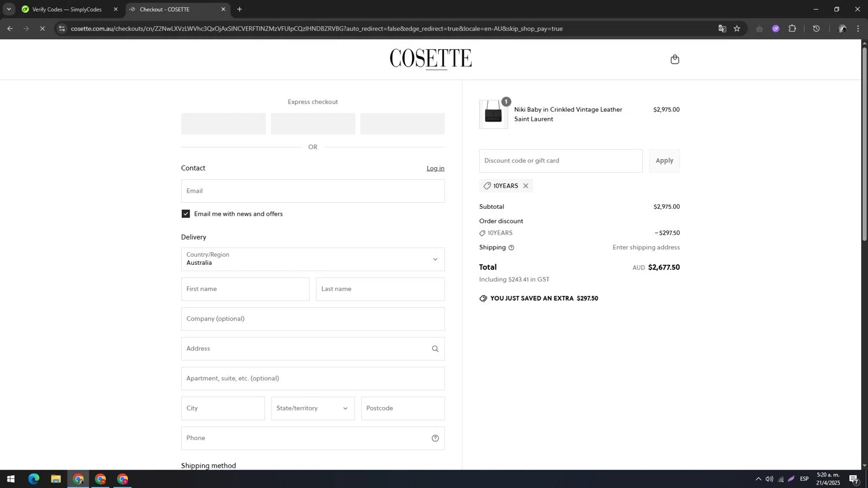Switch to the Checkout COSETTE tab
The width and height of the screenshot is (868, 488).
pos(178,9)
